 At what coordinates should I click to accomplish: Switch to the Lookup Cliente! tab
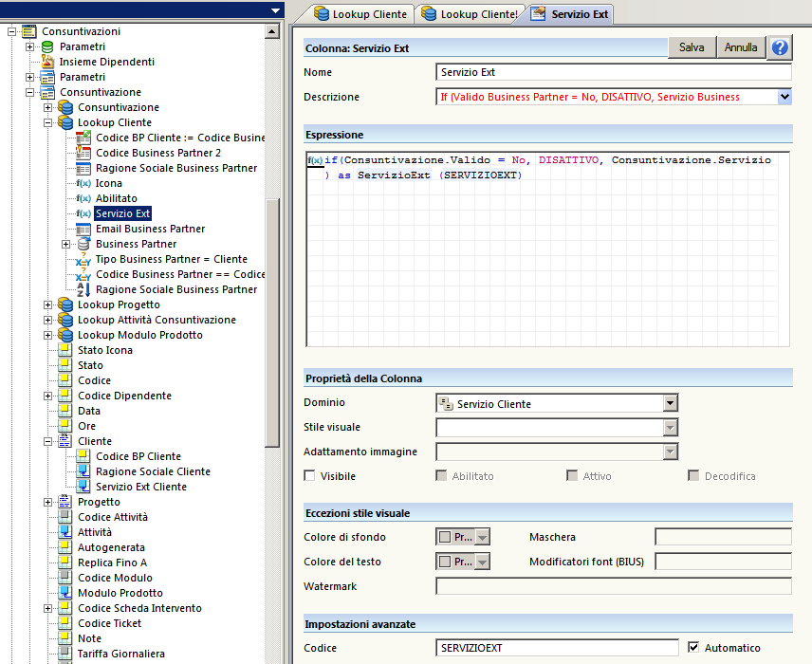click(470, 14)
